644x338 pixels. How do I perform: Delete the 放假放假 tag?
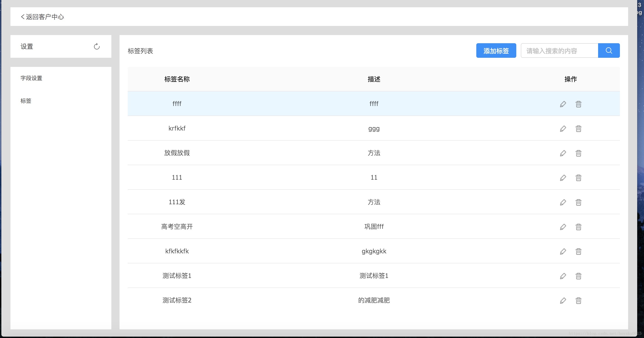pos(578,153)
